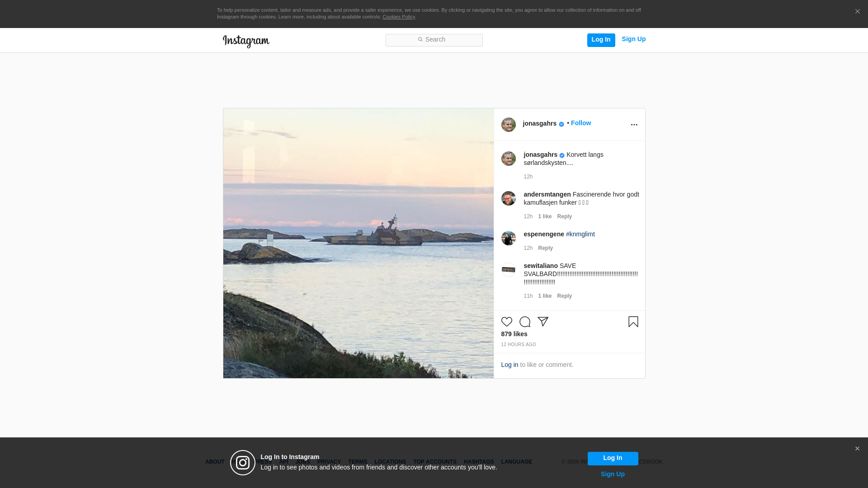Click espenengene profile avatar
This screenshot has height=488, width=868.
tap(508, 238)
